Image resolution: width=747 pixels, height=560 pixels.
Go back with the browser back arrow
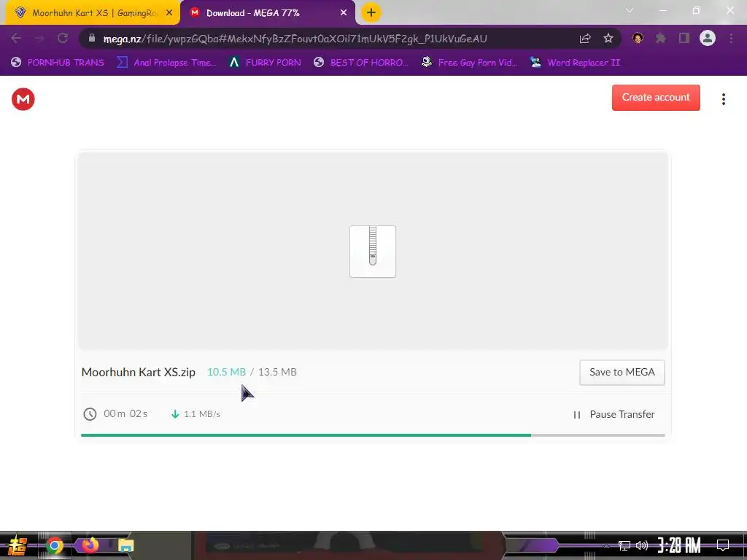point(16,38)
